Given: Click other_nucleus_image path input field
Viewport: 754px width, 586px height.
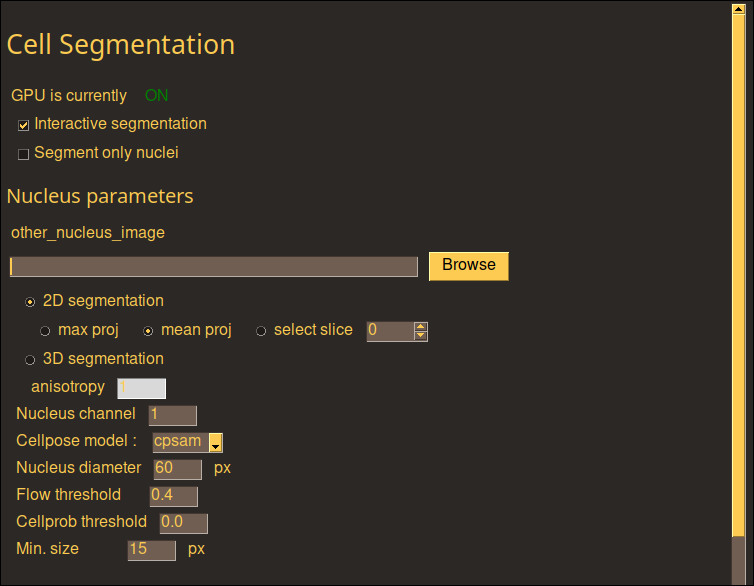Looking at the screenshot, I should pos(214,266).
